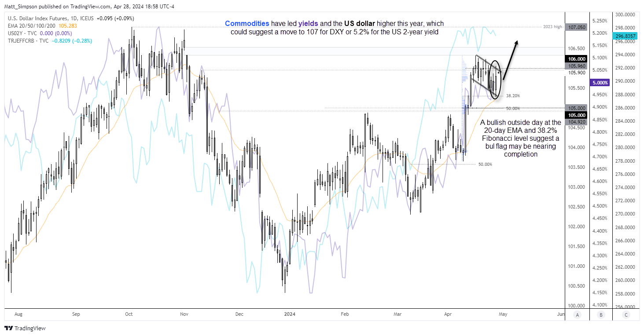644x336 pixels.
Task: Click the Feb label on time axis
Action: 345,314
